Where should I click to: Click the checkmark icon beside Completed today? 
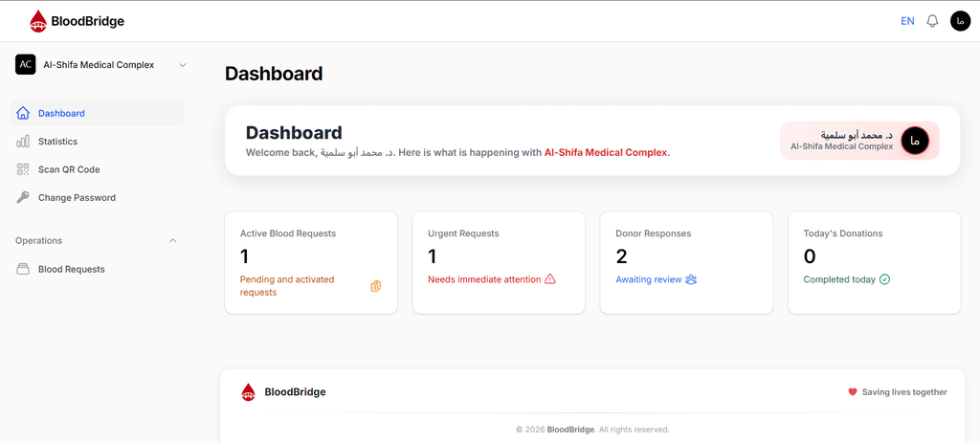884,279
